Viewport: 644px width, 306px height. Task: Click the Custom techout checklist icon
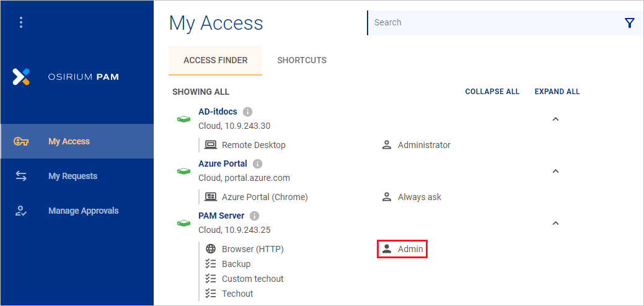click(x=211, y=279)
